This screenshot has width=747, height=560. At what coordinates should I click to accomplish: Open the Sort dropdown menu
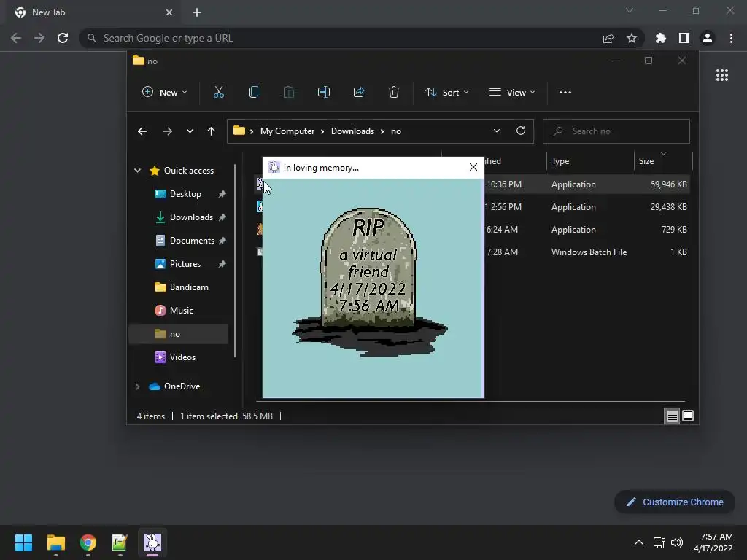(x=446, y=92)
